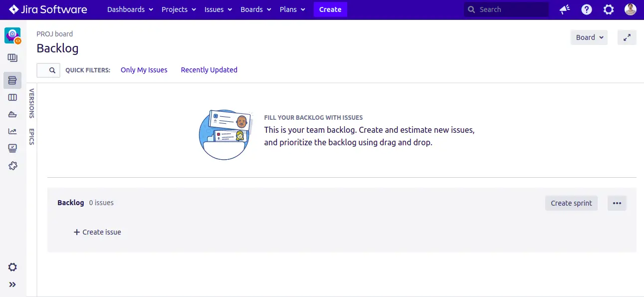644x297 pixels.
Task: Open the Administration gear in top bar
Action: [x=609, y=9]
